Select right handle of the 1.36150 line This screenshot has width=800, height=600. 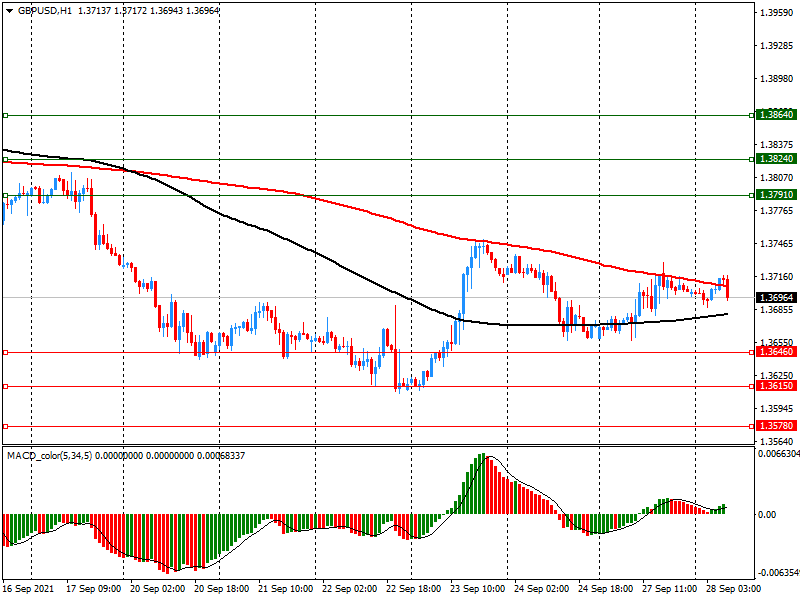752,387
